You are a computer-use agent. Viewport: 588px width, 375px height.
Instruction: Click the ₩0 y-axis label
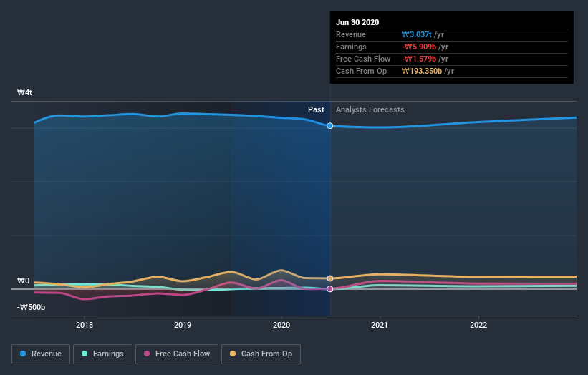pos(23,281)
